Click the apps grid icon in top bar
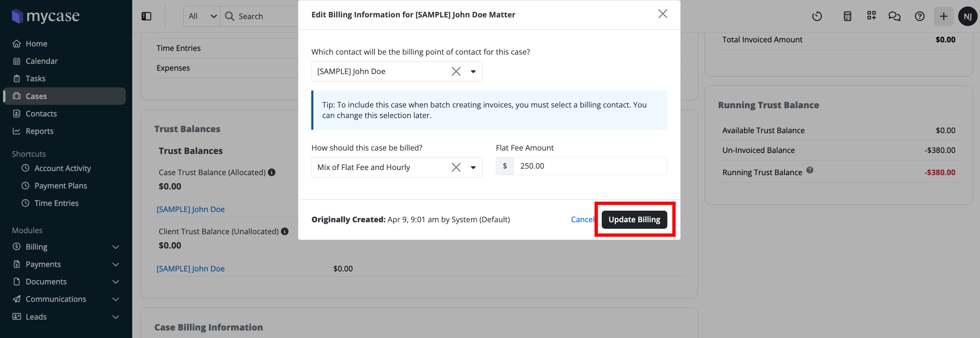The height and width of the screenshot is (338, 980). (x=871, y=16)
